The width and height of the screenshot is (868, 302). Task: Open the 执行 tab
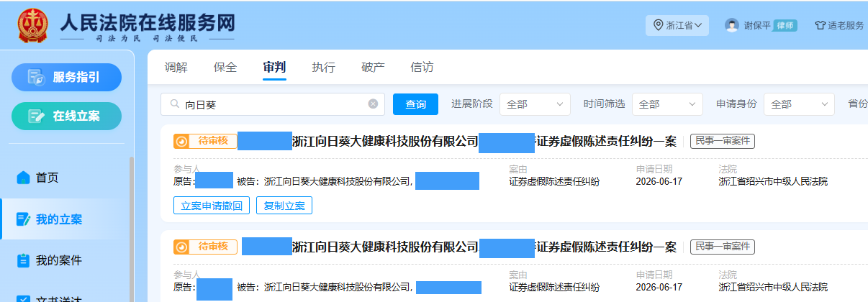coord(323,68)
